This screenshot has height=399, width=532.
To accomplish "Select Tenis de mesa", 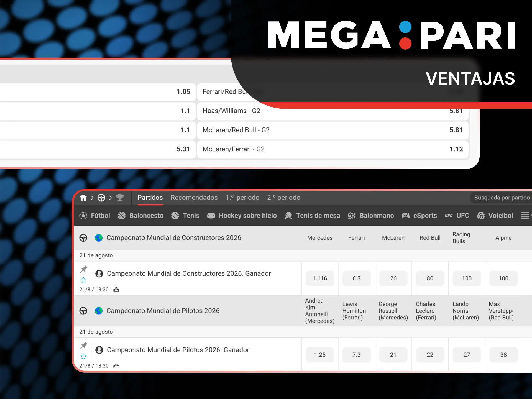I will pos(312,216).
